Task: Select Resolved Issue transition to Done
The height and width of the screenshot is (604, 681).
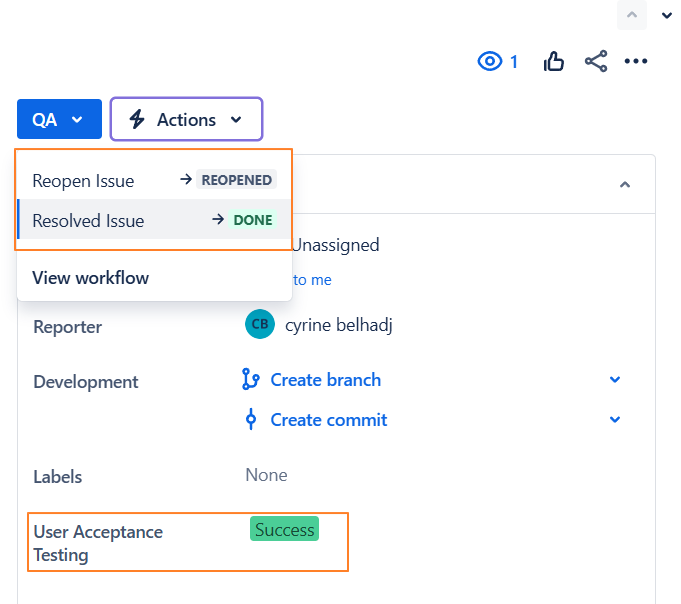Action: point(88,221)
